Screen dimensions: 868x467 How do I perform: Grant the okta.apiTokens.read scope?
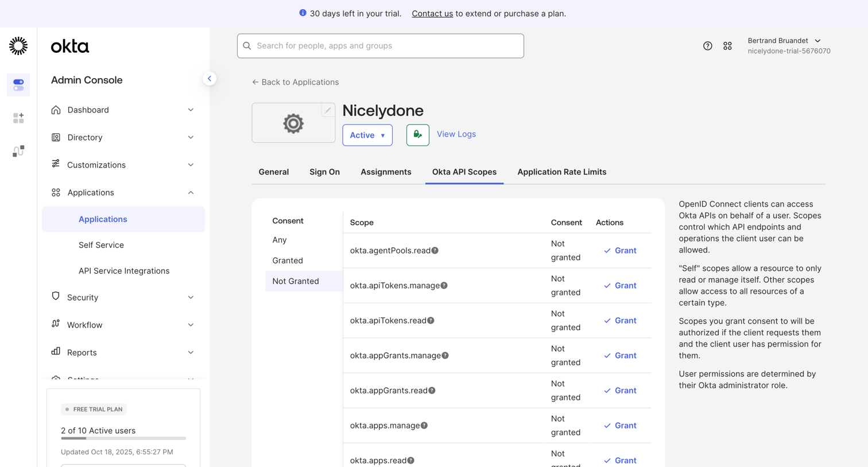(620, 320)
